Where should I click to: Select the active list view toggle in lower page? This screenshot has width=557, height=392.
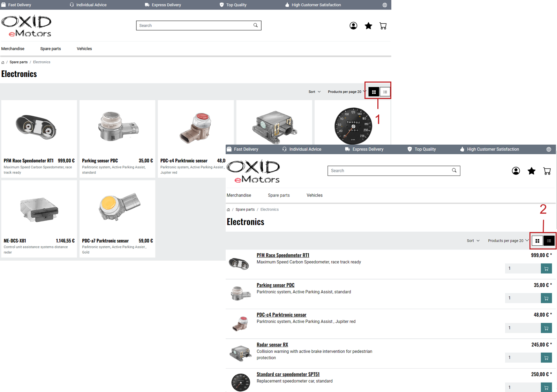point(549,241)
